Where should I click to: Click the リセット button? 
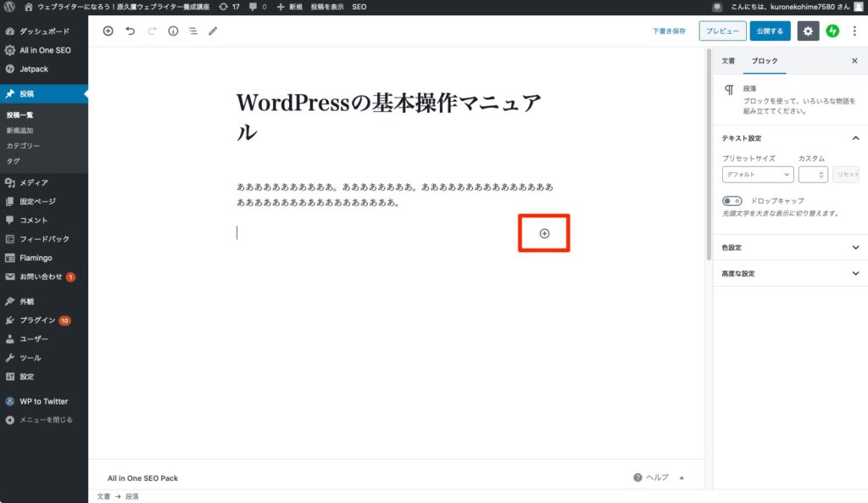click(x=847, y=175)
